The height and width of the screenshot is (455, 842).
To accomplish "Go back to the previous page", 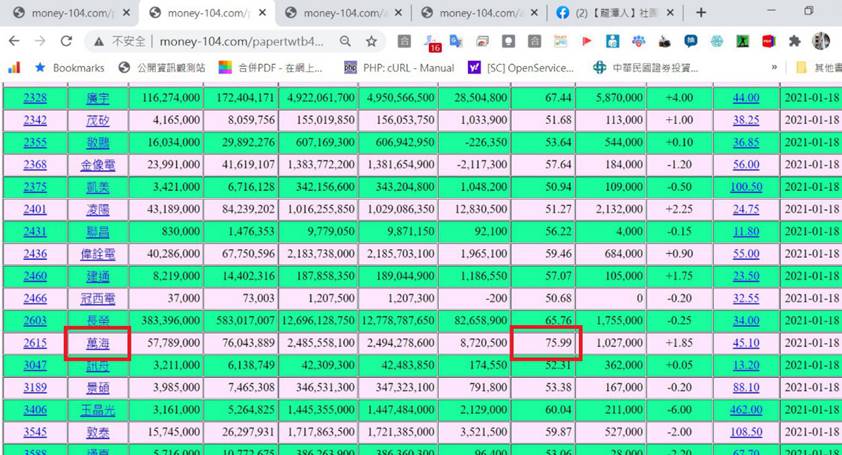I will [x=14, y=42].
